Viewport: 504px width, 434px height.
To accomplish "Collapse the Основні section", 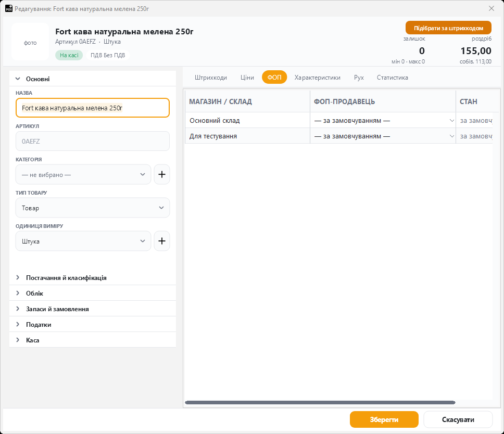I will [x=93, y=79].
